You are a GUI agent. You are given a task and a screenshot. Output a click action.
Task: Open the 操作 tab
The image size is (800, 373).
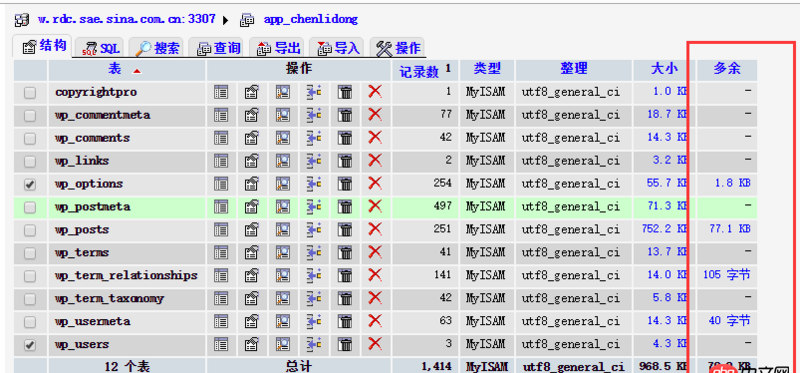(x=398, y=48)
